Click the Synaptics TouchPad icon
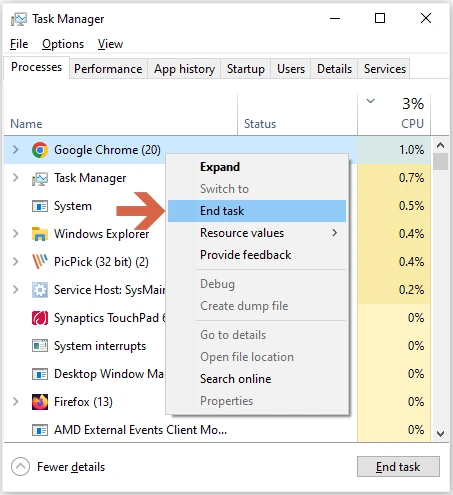 coord(40,318)
